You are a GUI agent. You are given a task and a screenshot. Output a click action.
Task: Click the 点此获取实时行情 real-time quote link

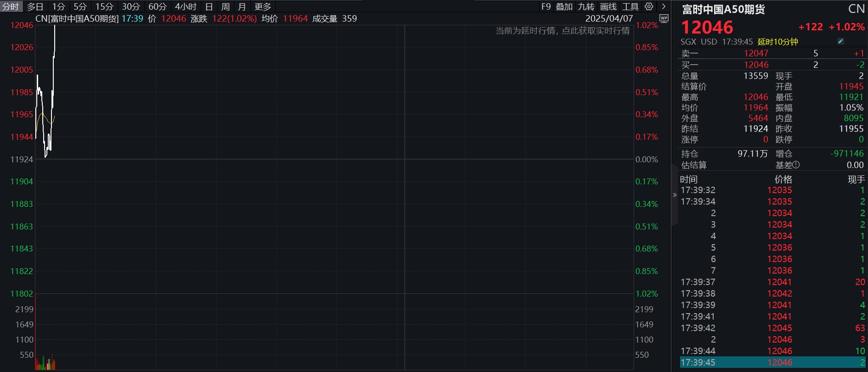tap(596, 31)
